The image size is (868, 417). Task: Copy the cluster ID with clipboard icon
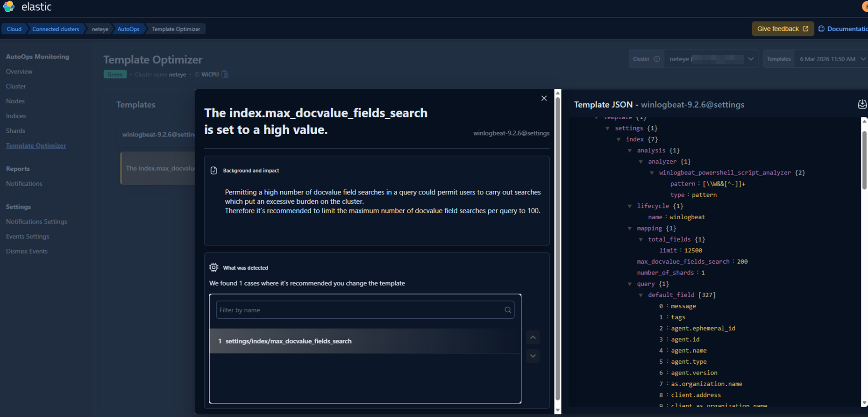[x=225, y=74]
